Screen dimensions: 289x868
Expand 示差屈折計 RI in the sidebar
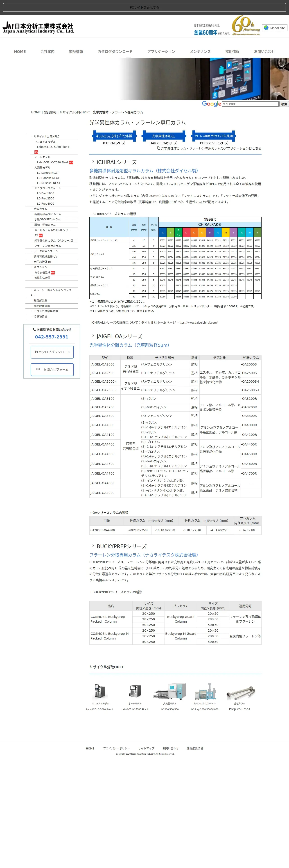pos(42,262)
